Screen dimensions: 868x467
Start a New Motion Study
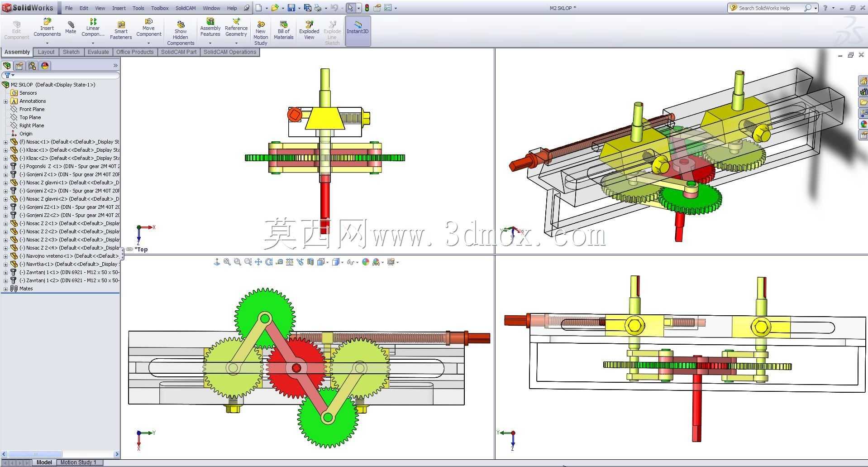tap(261, 33)
